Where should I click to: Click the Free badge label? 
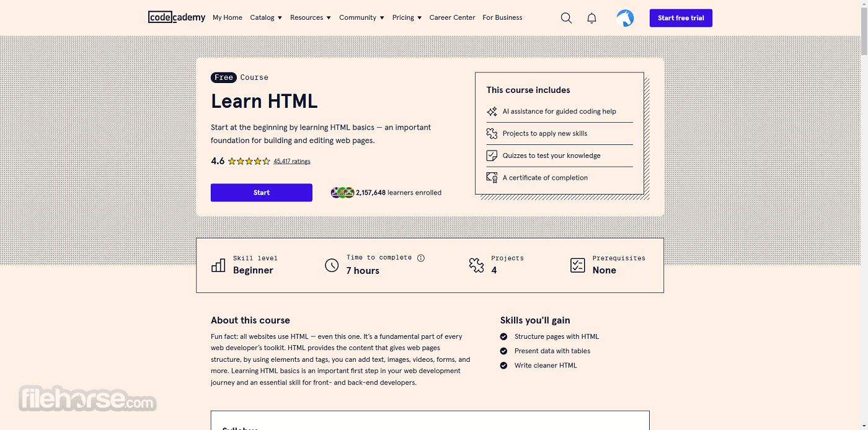(x=224, y=77)
